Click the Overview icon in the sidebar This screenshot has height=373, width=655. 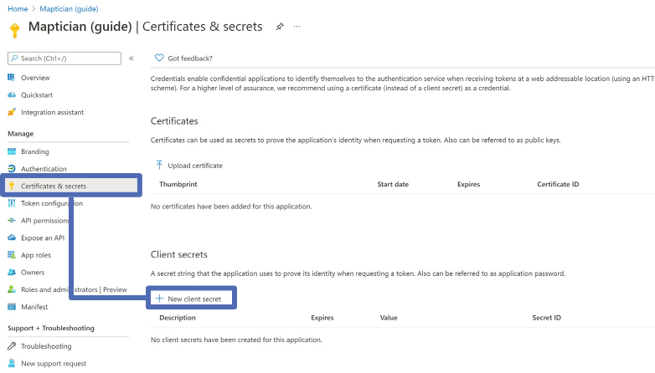pyautogui.click(x=11, y=78)
